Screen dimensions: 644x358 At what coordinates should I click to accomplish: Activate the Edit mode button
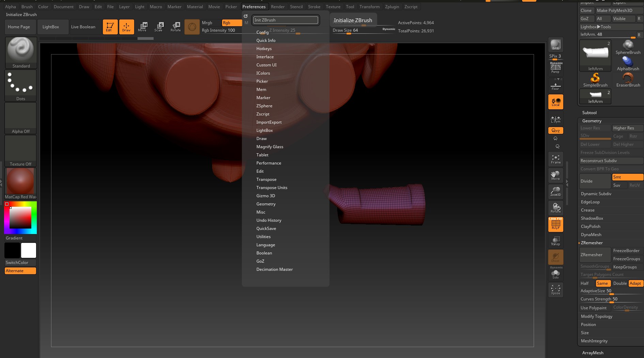coord(110,27)
